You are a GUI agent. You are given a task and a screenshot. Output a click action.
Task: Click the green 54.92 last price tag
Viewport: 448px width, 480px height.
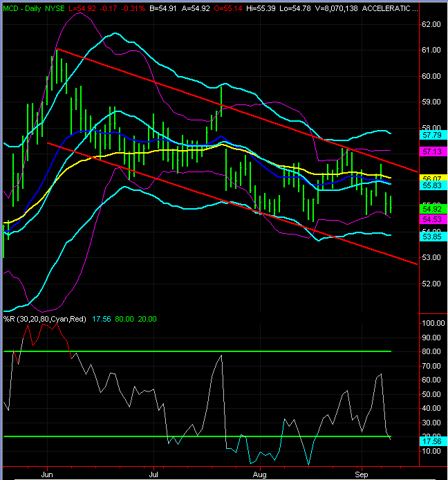pyautogui.click(x=432, y=209)
